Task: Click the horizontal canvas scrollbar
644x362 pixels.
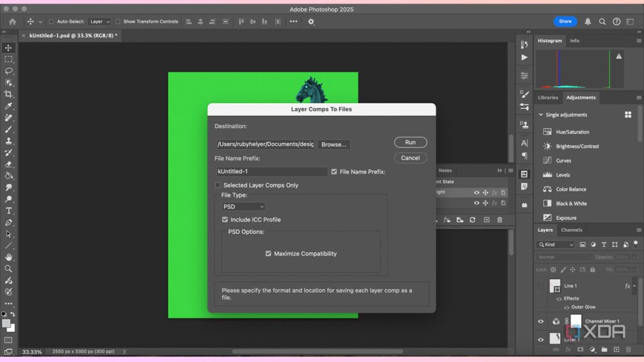Action: coord(317,351)
